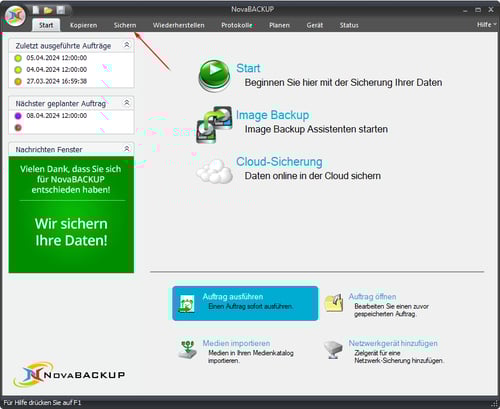500x409 pixels.
Task: Open the Hilfe dropdown menu
Action: tap(486, 25)
